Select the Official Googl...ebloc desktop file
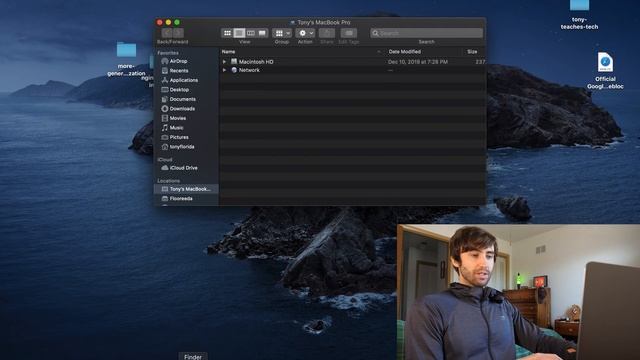The width and height of the screenshot is (640, 360). coord(605,71)
